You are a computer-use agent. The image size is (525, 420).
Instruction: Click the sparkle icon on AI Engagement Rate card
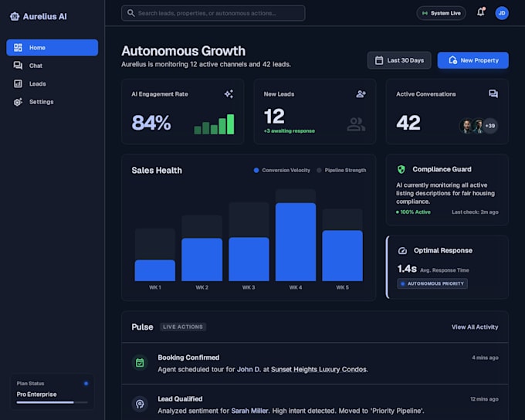[x=229, y=94]
